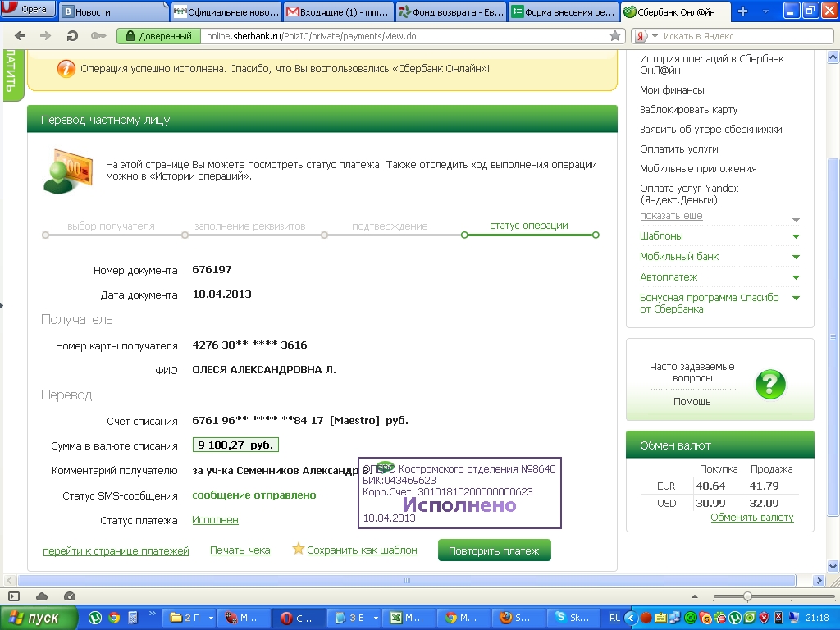The width and height of the screenshot is (840, 630).
Task: Click the Сохранить как шаблон link
Action: [362, 550]
